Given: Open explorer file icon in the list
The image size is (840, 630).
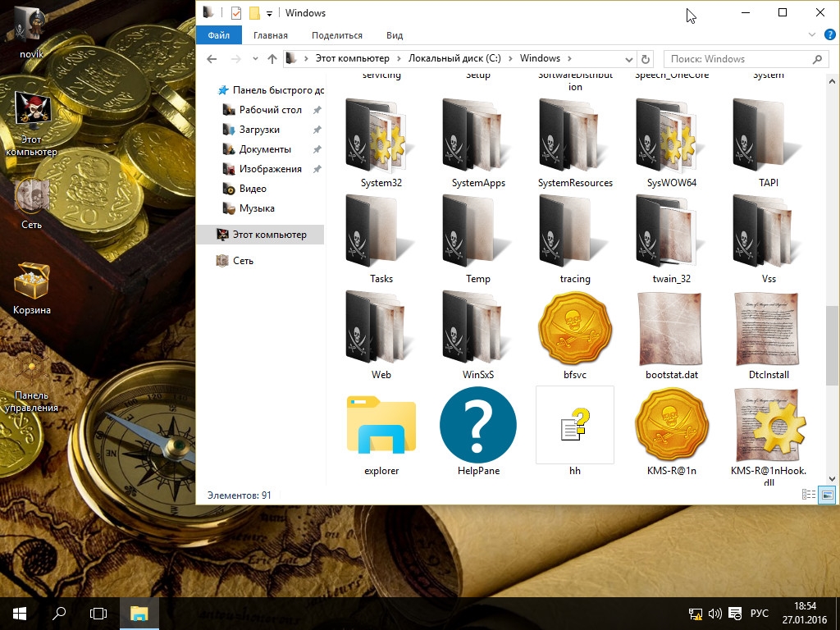Looking at the screenshot, I should pyautogui.click(x=381, y=426).
